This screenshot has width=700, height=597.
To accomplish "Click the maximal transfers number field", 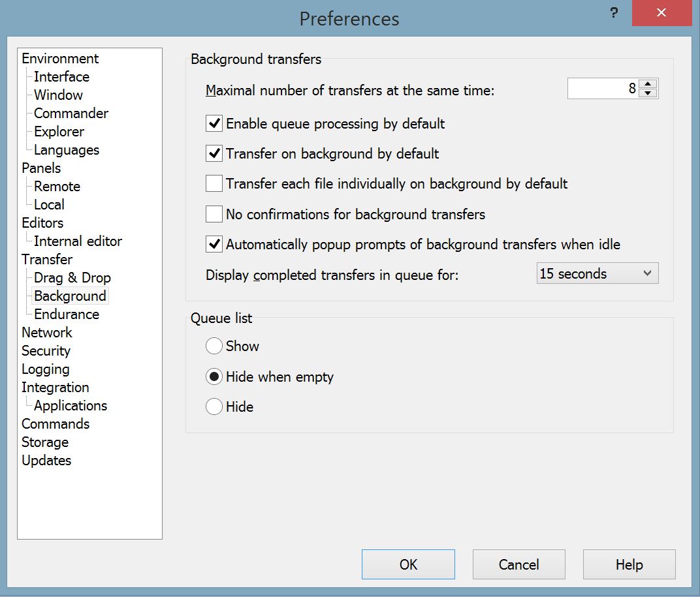I will pos(602,89).
